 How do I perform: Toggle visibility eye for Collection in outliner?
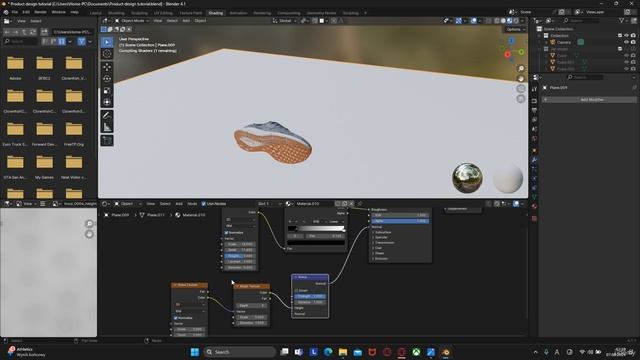pos(627,36)
